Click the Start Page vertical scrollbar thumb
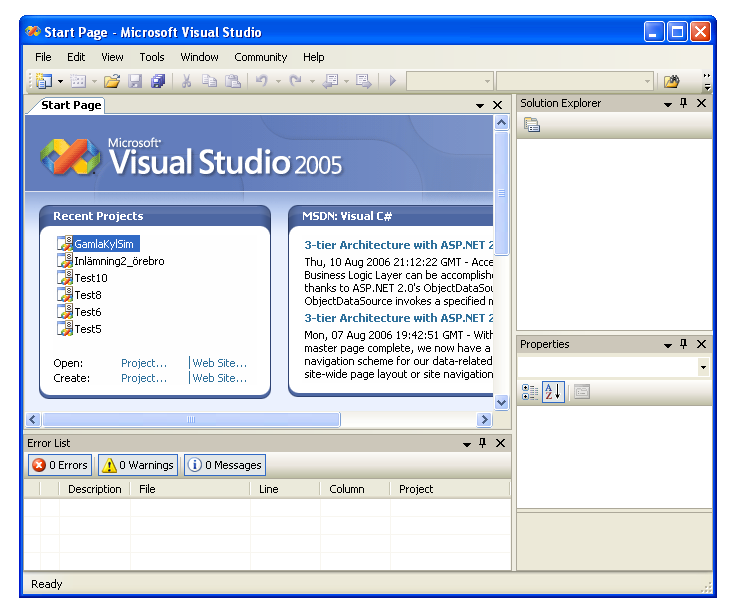Viewport: 733px width, 616px height. 502,193
